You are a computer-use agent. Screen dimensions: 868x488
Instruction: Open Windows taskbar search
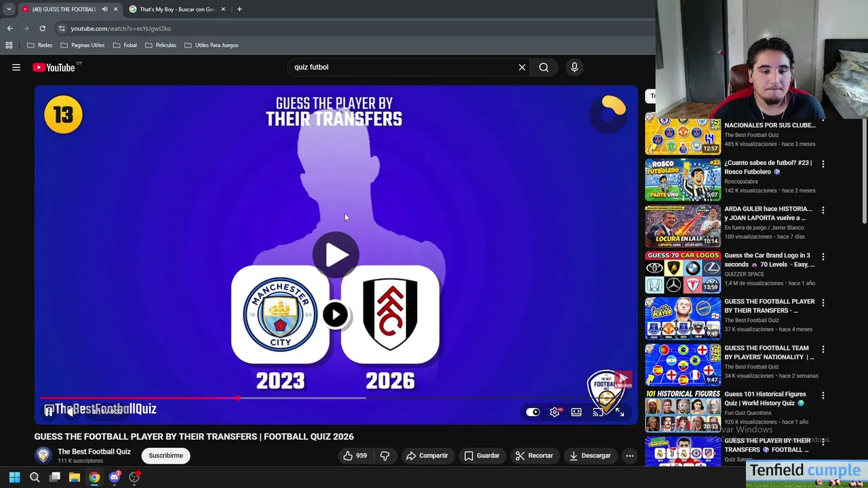click(x=35, y=477)
